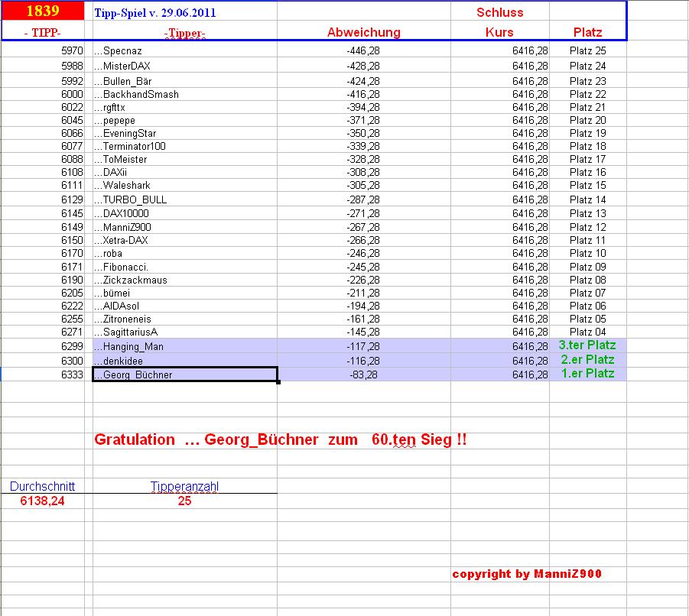Click the ...Bullen_Bär cell

184,81
